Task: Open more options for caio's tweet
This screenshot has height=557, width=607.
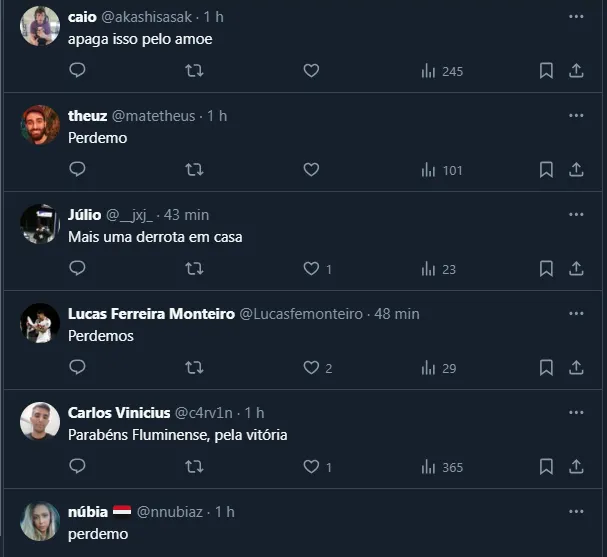Action: click(576, 17)
